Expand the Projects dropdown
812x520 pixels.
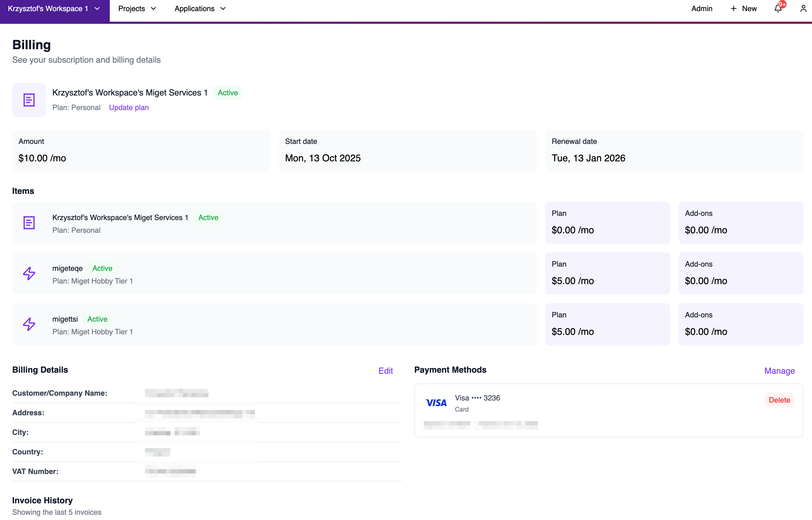pyautogui.click(x=137, y=8)
